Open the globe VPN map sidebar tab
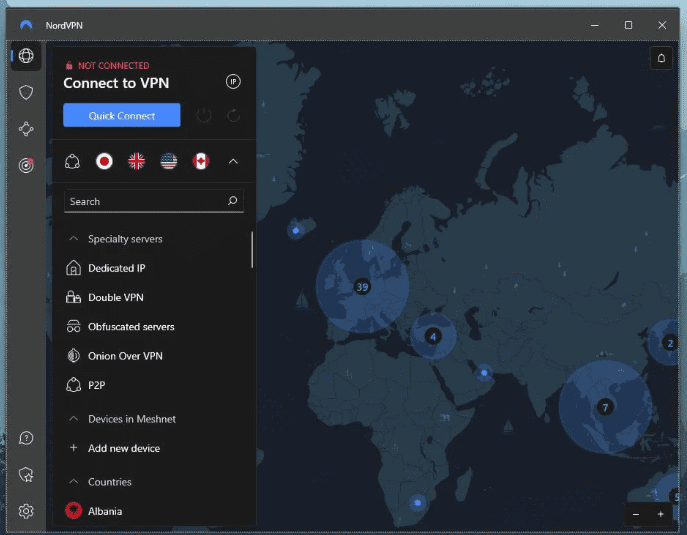 click(26, 56)
